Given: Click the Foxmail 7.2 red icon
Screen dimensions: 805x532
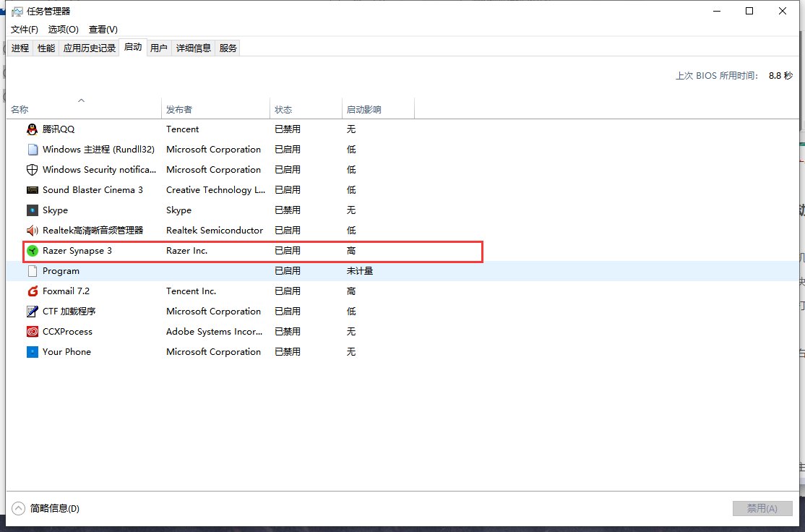Looking at the screenshot, I should pos(32,291).
